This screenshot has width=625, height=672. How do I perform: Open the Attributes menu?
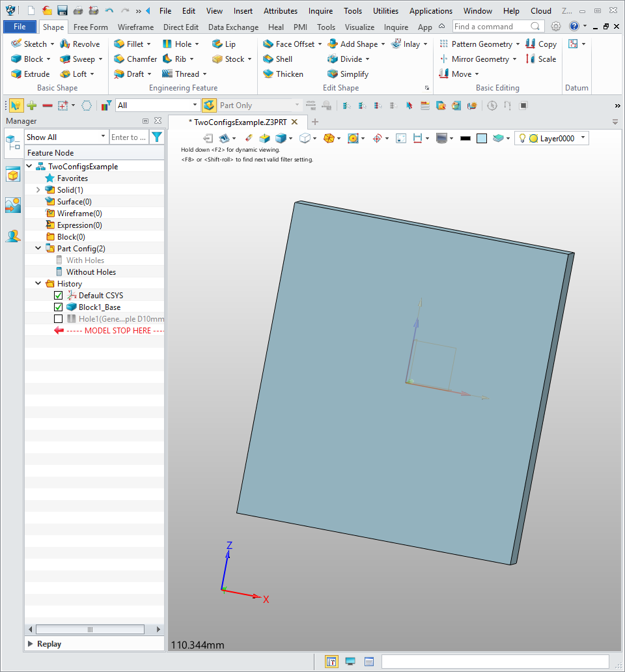pyautogui.click(x=281, y=11)
